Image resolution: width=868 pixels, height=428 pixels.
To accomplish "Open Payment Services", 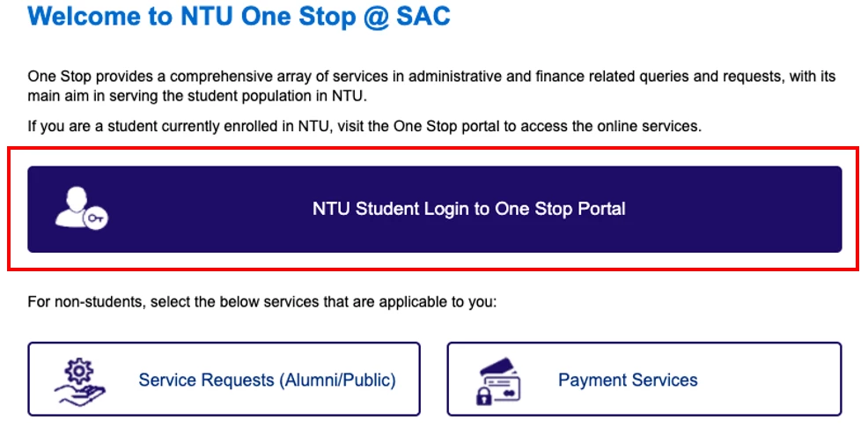I will coord(644,380).
